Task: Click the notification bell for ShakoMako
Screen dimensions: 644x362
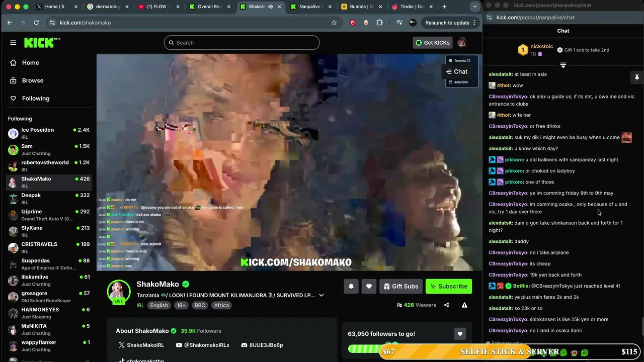Action: (351, 286)
